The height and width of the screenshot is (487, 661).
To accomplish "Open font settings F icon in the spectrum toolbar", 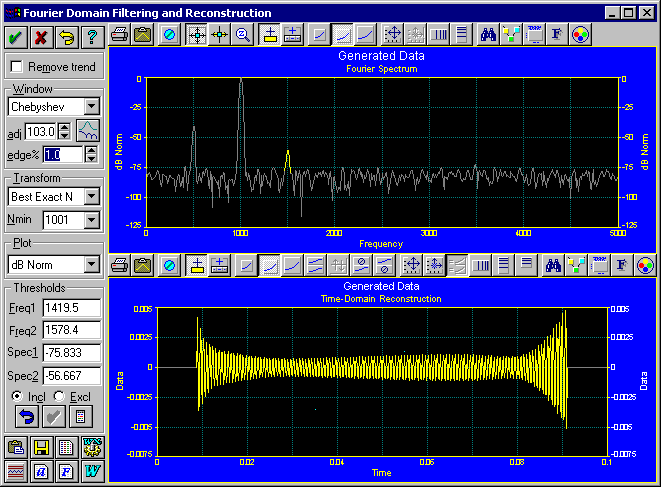I will [557, 35].
